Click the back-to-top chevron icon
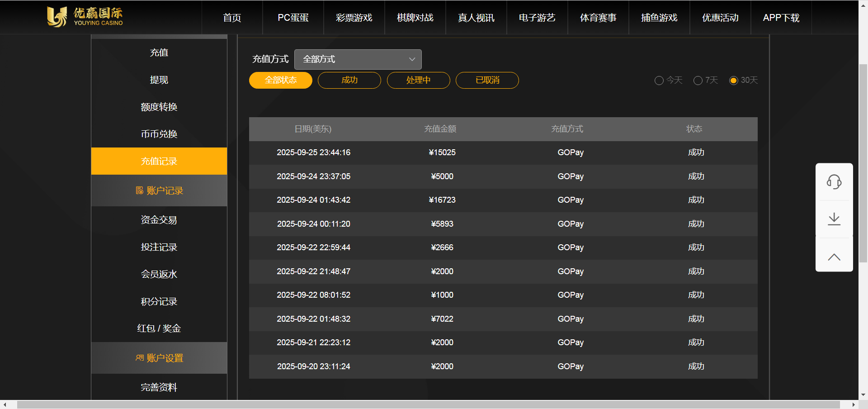Viewport: 868px width, 409px height. [834, 257]
